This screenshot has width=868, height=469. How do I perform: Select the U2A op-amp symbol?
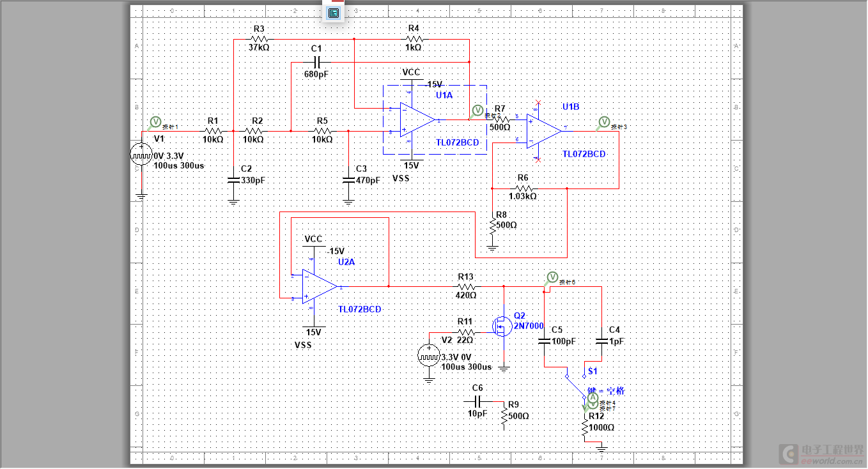320,286
